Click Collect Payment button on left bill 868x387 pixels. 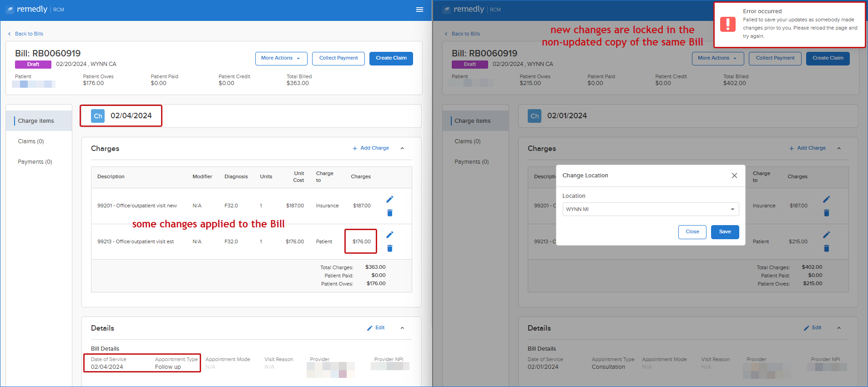click(338, 58)
